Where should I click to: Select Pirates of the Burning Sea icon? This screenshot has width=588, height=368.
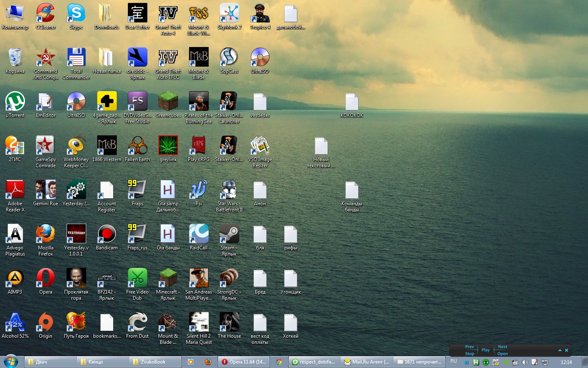199,101
